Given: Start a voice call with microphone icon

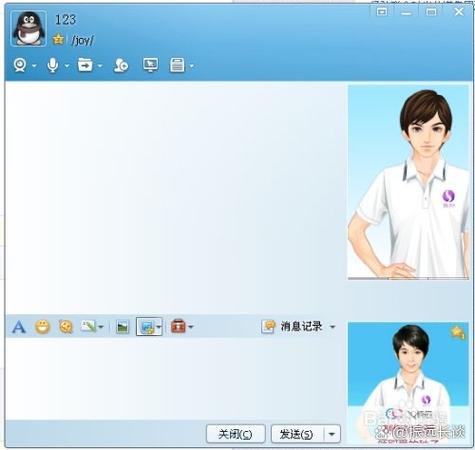Looking at the screenshot, I should tap(53, 65).
